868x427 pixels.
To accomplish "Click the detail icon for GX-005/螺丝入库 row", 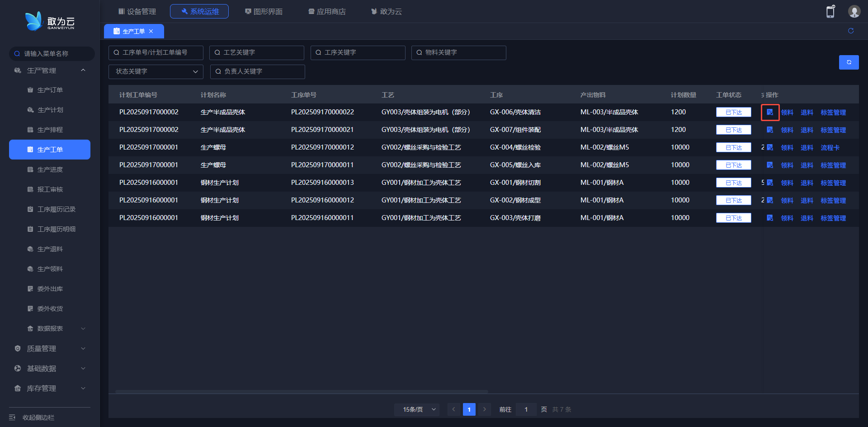I will (770, 165).
